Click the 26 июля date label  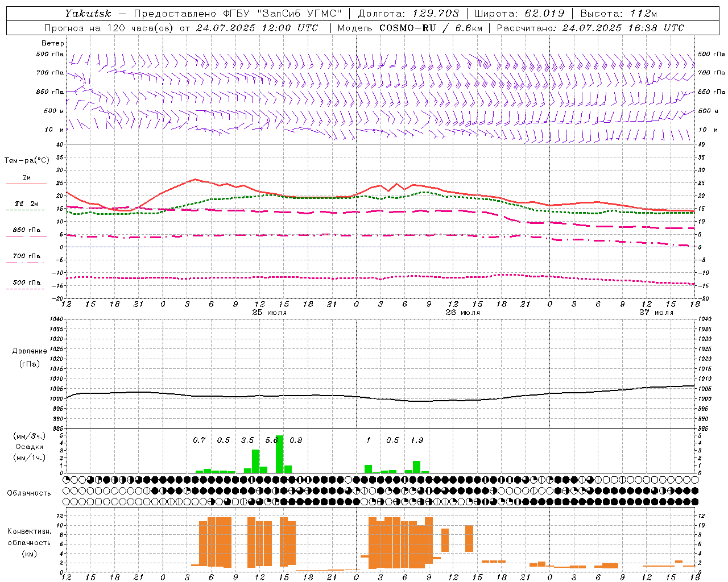pos(463,313)
